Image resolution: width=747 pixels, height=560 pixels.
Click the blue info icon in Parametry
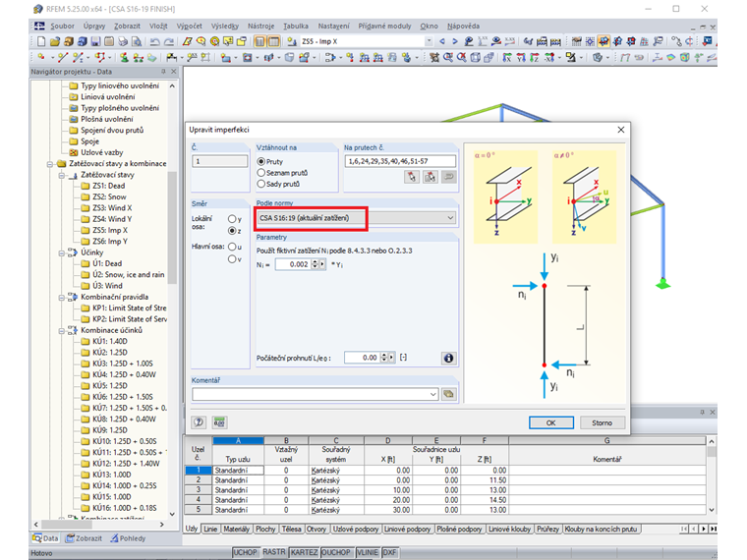click(x=448, y=358)
